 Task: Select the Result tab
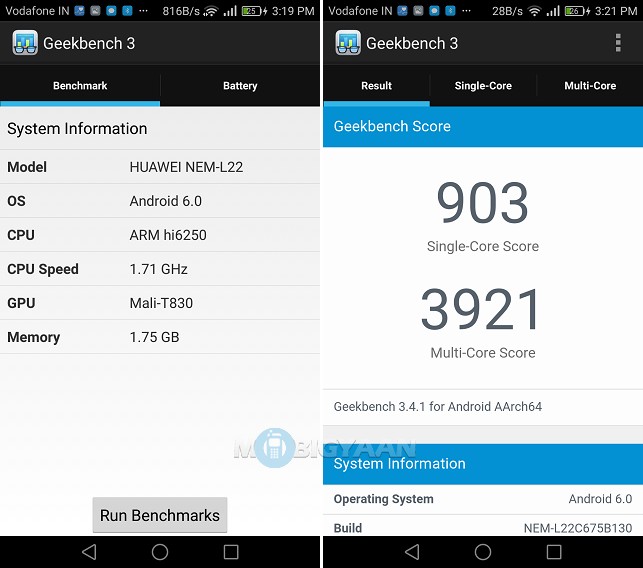[376, 86]
